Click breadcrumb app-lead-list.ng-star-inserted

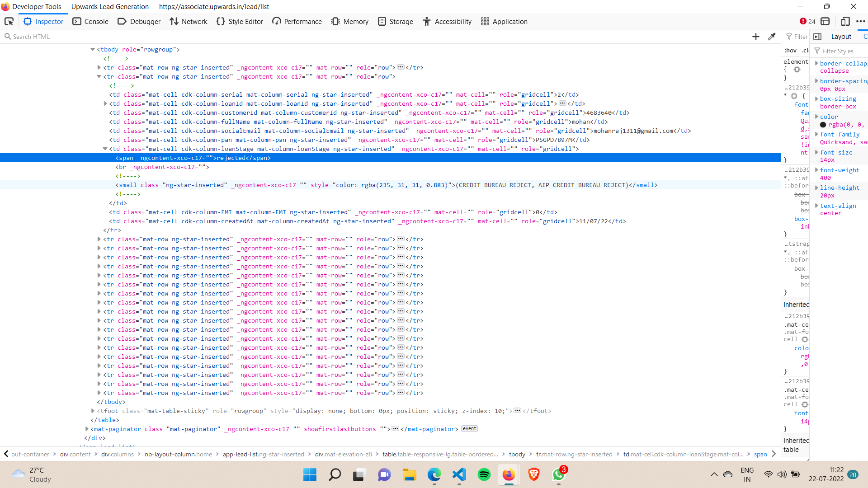263,454
